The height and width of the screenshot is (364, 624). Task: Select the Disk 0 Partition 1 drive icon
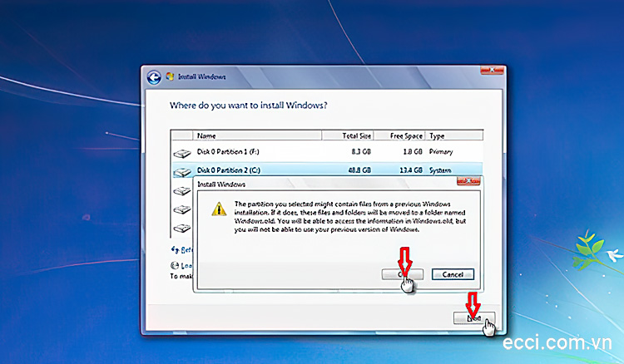182,153
